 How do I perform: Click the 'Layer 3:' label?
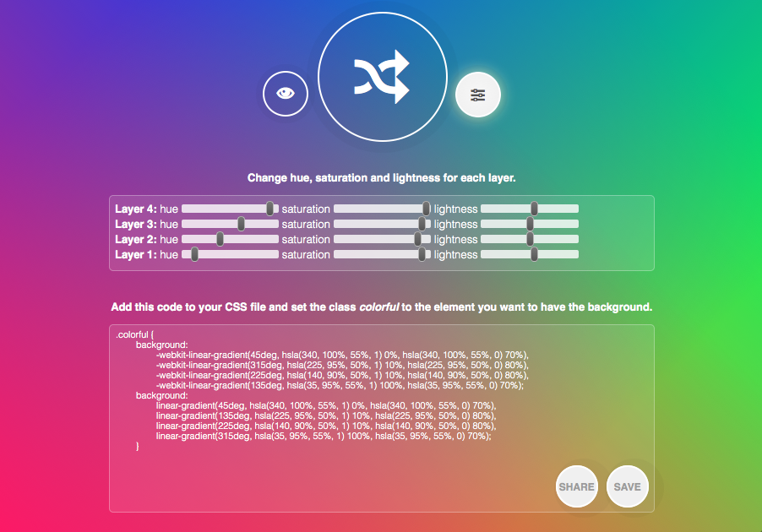tap(135, 224)
